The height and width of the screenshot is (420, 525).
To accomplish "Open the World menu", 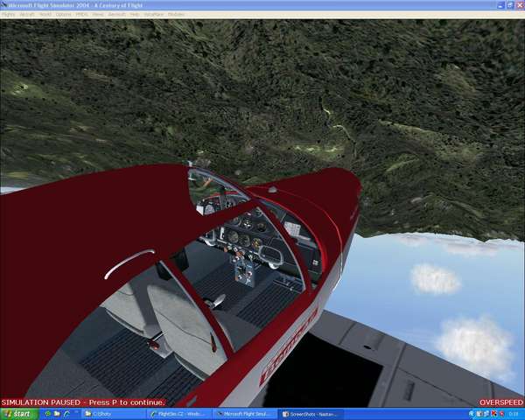I will click(45, 14).
